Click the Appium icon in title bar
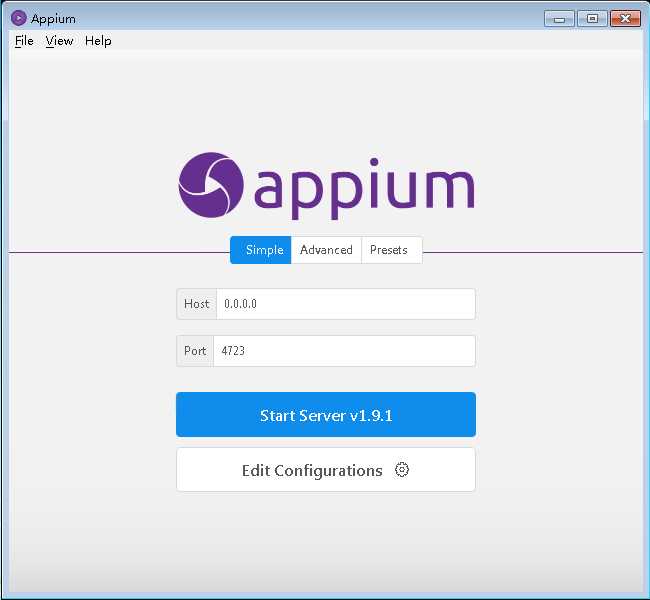This screenshot has width=650, height=600. (x=19, y=18)
